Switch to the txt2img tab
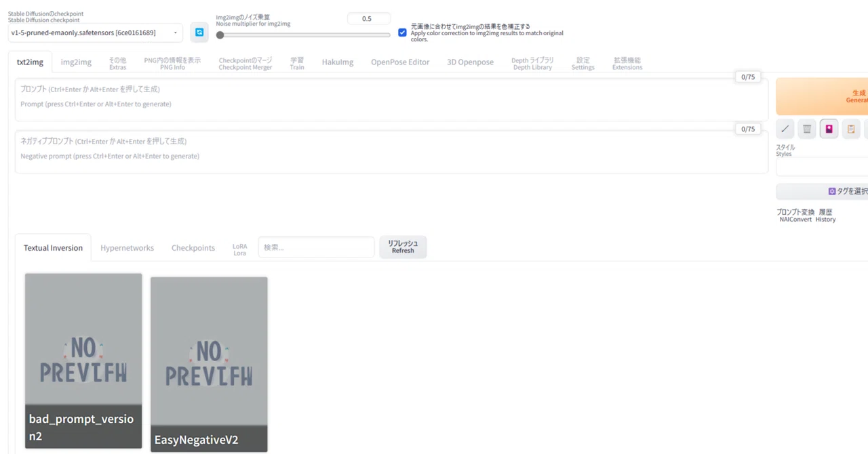868x454 pixels. (30, 62)
